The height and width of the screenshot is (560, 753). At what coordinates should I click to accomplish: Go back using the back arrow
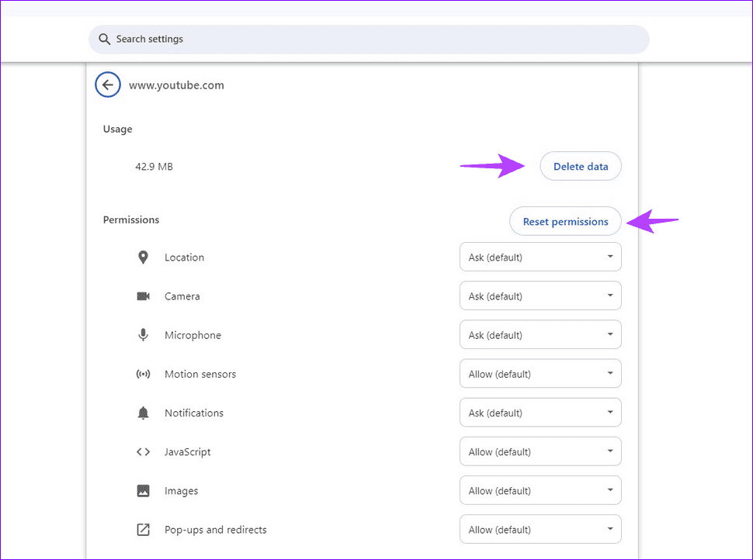[x=108, y=85]
